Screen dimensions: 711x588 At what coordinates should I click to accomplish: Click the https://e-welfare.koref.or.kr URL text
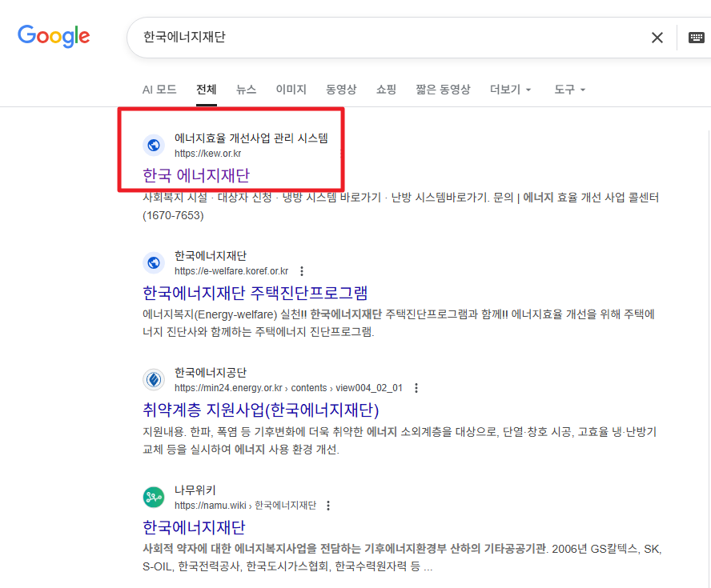(231, 271)
